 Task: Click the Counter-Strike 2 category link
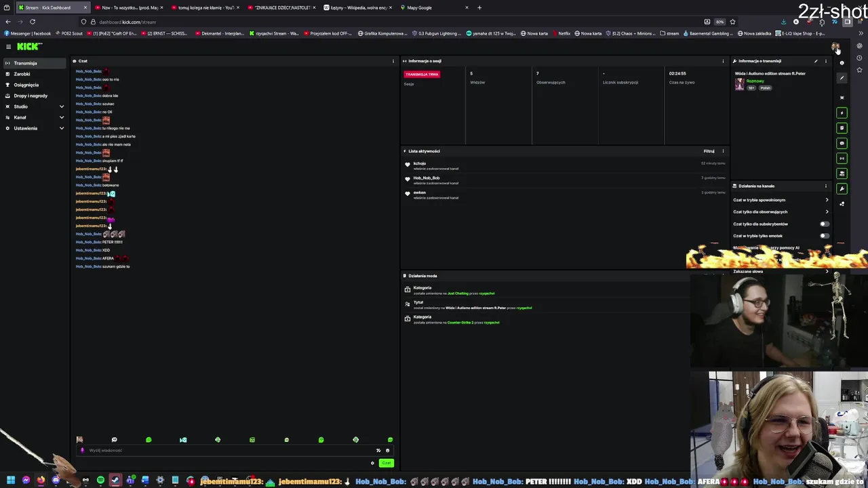[460, 323]
